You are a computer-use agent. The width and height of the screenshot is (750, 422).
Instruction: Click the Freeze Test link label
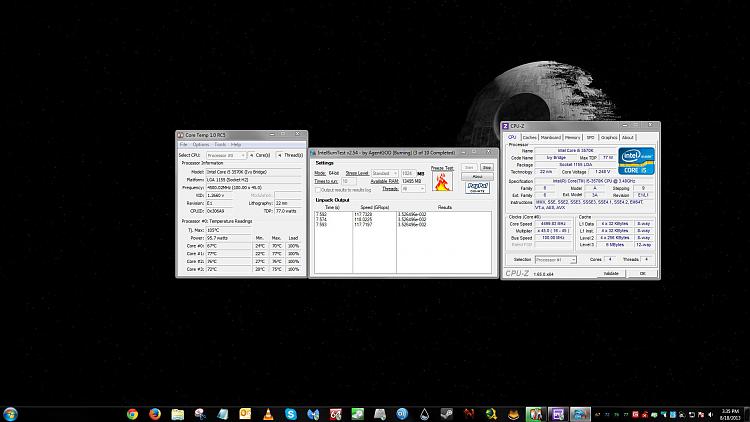click(442, 168)
